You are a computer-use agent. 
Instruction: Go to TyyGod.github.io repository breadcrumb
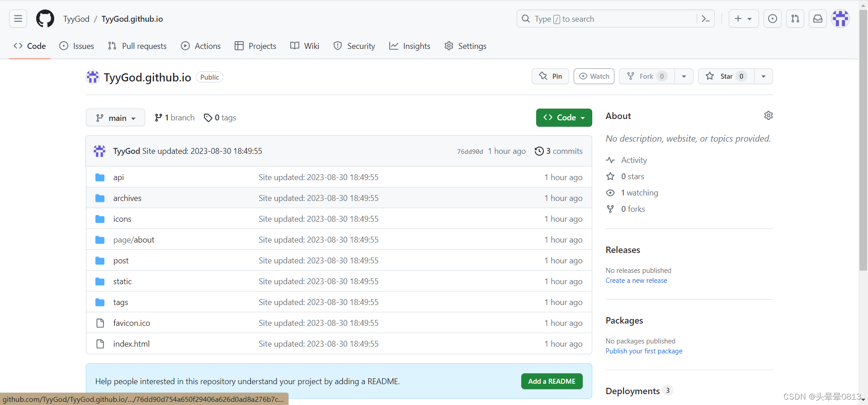click(x=132, y=19)
